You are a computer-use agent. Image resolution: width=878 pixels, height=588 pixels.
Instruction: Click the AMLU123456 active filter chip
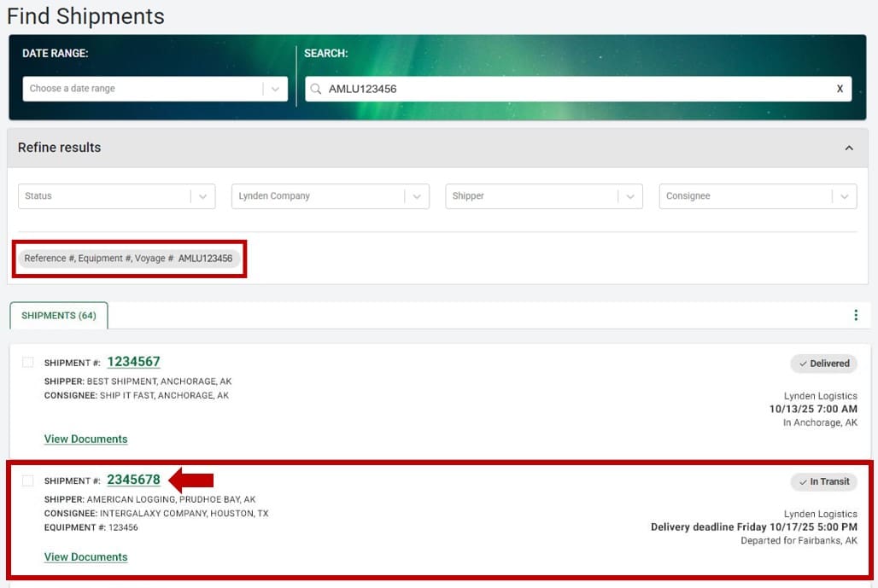(x=129, y=258)
